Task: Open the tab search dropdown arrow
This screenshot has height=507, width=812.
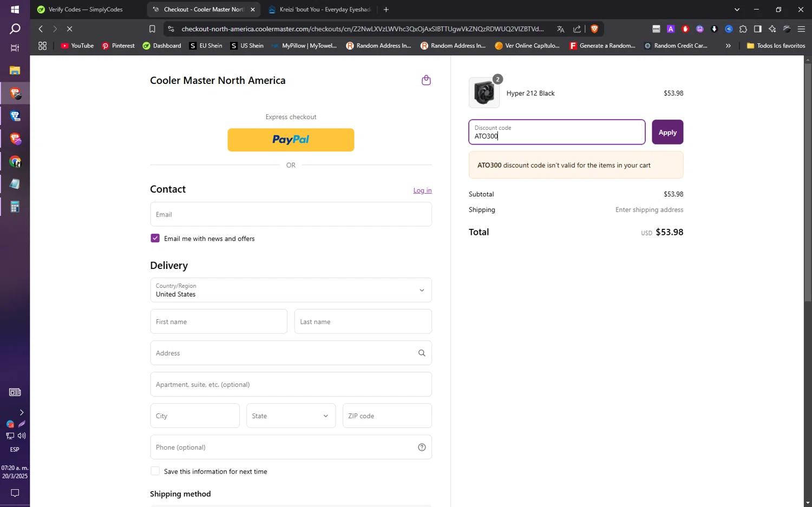Action: click(x=737, y=9)
